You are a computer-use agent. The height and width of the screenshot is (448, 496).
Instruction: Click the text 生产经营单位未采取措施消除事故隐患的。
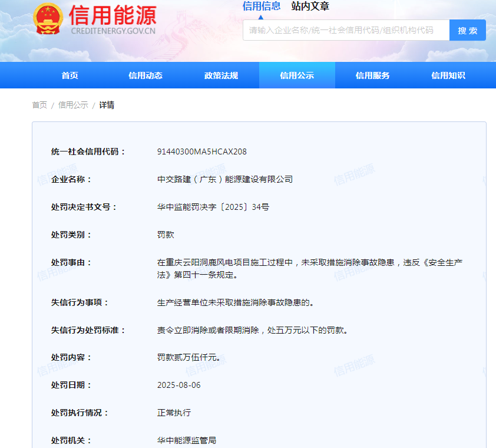pos(236,302)
